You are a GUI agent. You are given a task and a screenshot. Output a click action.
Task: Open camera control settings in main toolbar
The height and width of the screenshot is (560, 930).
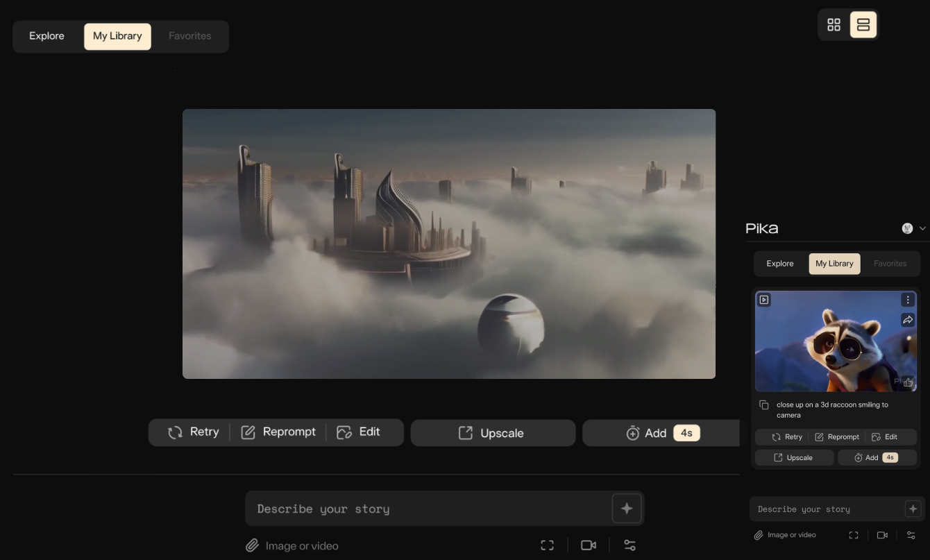589,545
